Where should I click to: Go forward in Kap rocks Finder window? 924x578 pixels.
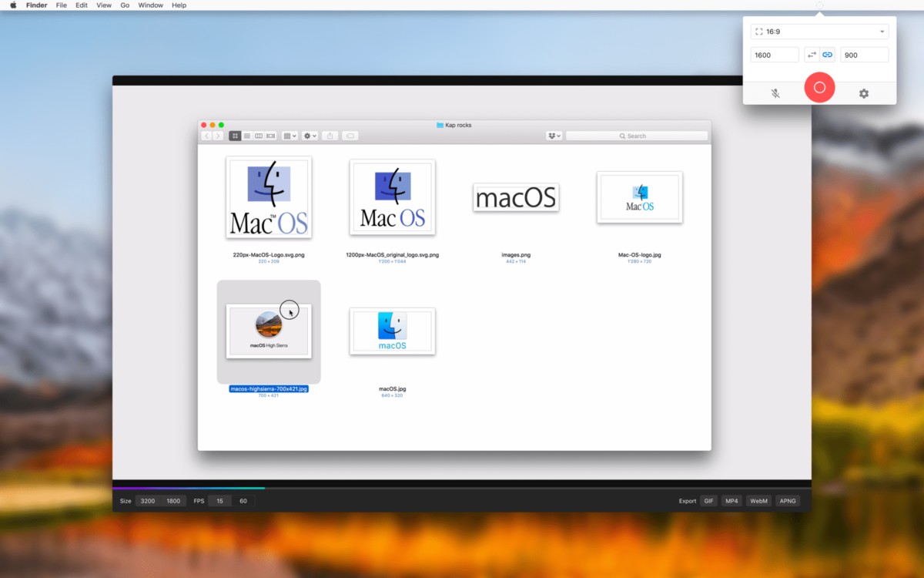coord(218,136)
